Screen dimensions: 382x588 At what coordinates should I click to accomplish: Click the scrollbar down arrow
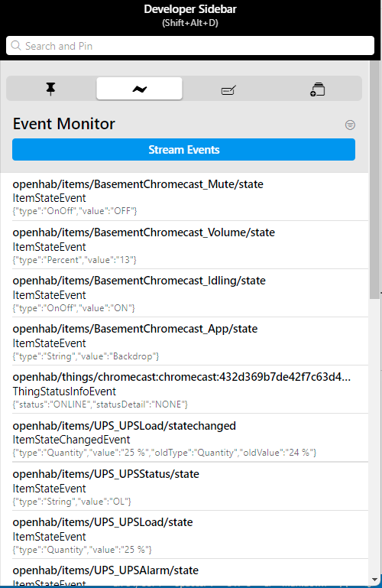(374, 580)
